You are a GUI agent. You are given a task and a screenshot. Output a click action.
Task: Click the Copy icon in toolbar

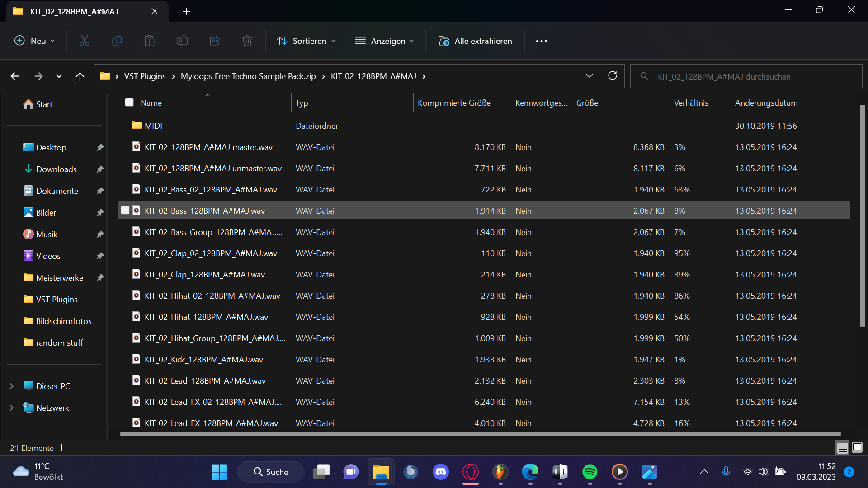point(117,41)
